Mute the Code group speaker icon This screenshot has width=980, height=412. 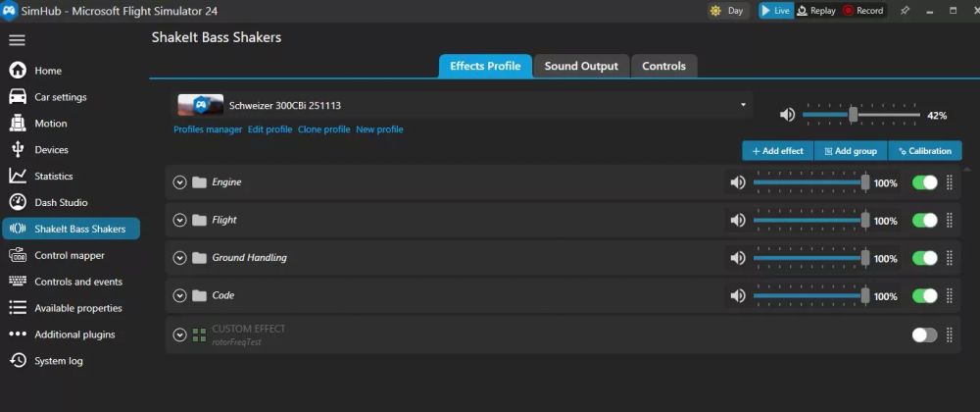click(738, 295)
